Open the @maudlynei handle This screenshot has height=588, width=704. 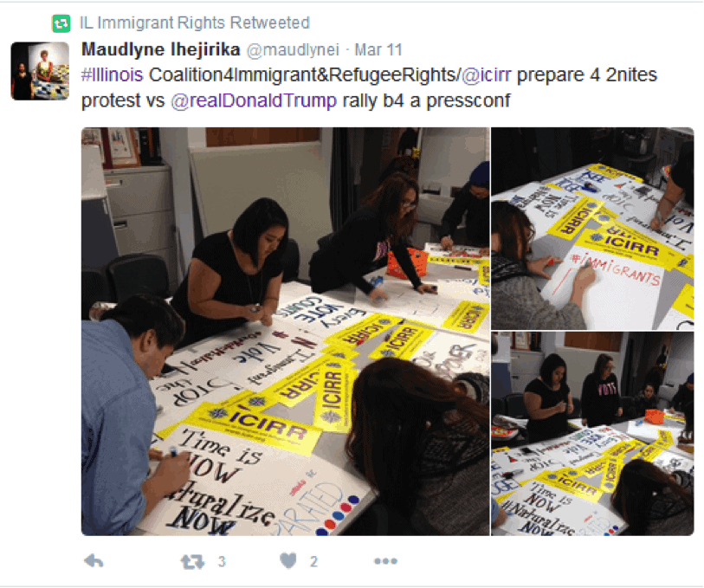(293, 50)
